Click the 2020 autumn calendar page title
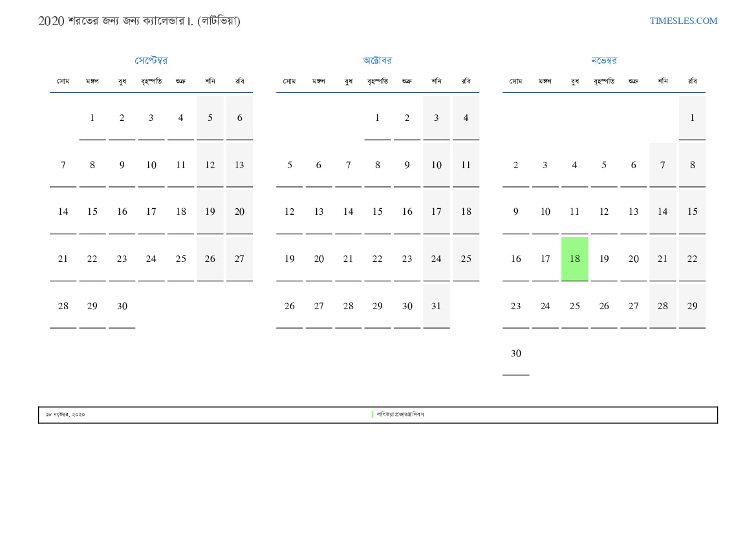This screenshot has width=756, height=535. coord(139,21)
